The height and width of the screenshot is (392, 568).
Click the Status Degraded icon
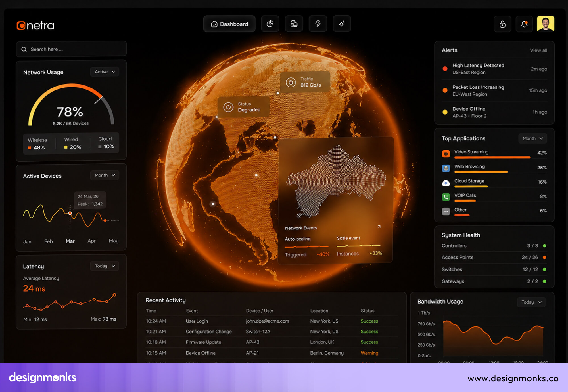click(x=228, y=107)
